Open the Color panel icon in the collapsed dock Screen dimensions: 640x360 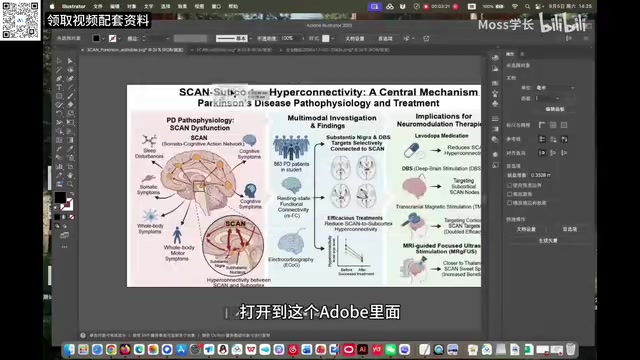tap(495, 58)
